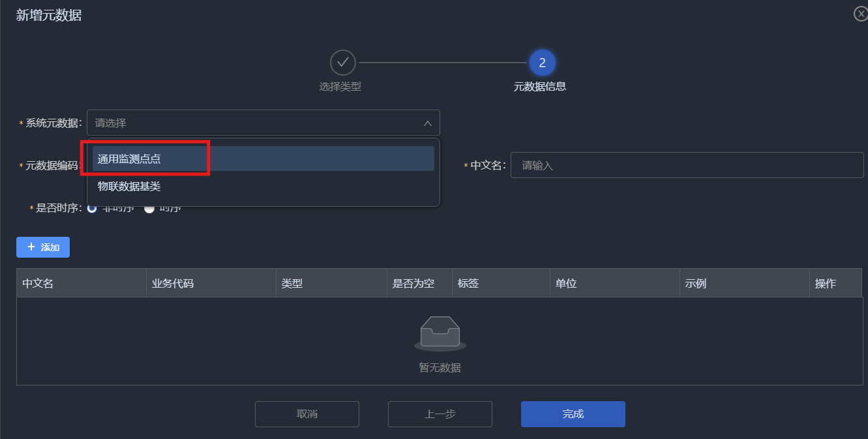Click the completed step checkmark icon
The image size is (868, 439).
click(x=343, y=63)
